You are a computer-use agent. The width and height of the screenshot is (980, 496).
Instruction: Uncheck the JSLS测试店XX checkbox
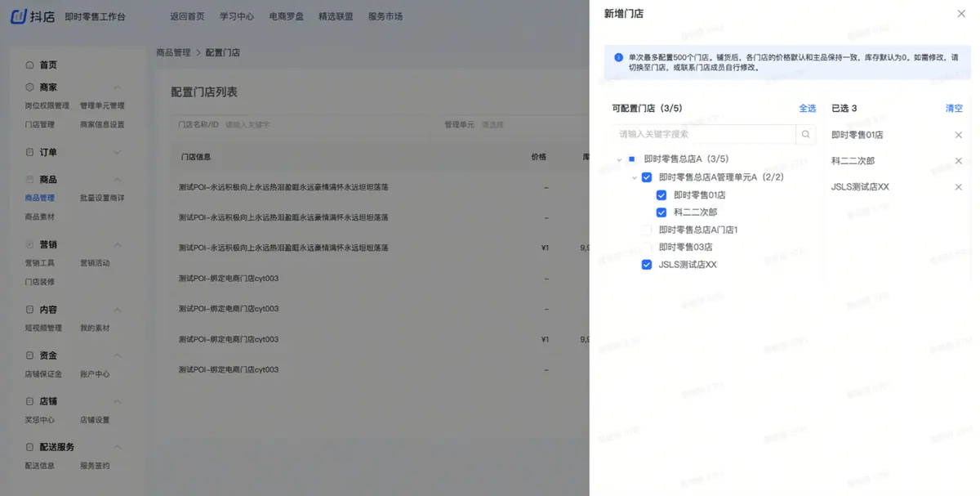click(x=647, y=265)
